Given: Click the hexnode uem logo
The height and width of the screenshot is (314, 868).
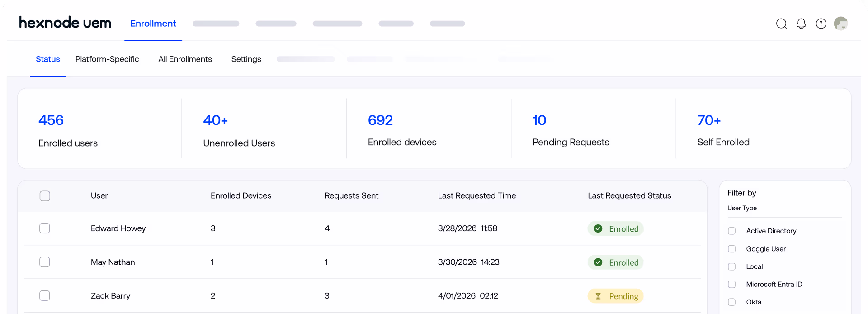Looking at the screenshot, I should [x=65, y=23].
